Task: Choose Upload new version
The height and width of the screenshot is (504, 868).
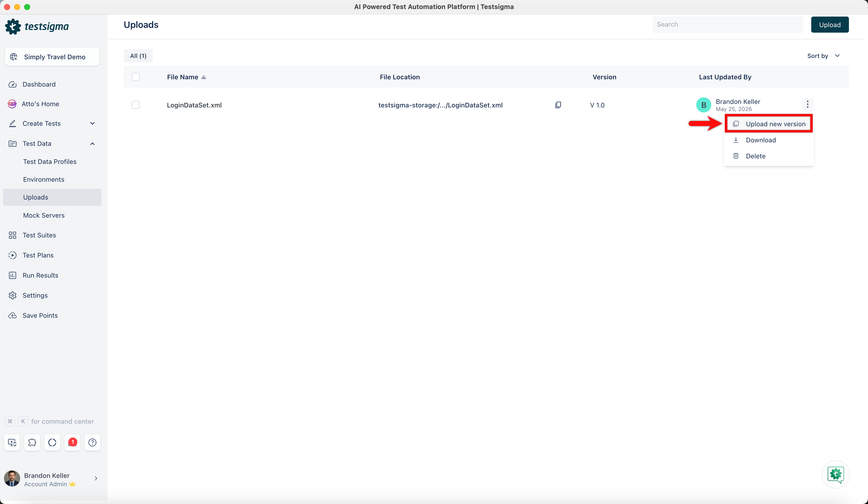Action: click(x=769, y=124)
